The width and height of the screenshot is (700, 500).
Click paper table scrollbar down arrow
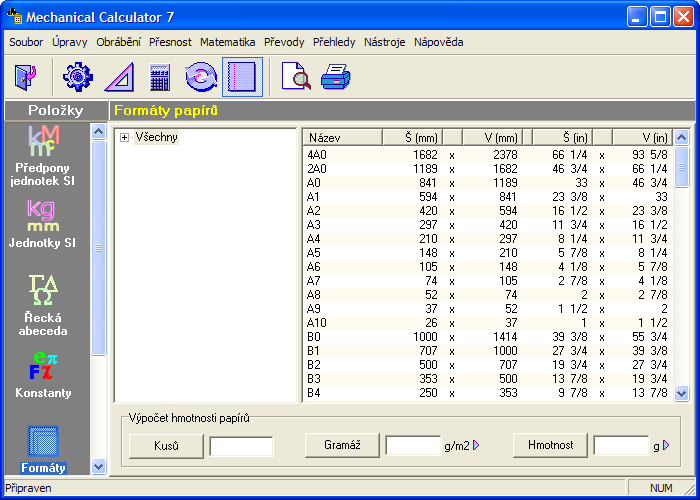tap(681, 394)
